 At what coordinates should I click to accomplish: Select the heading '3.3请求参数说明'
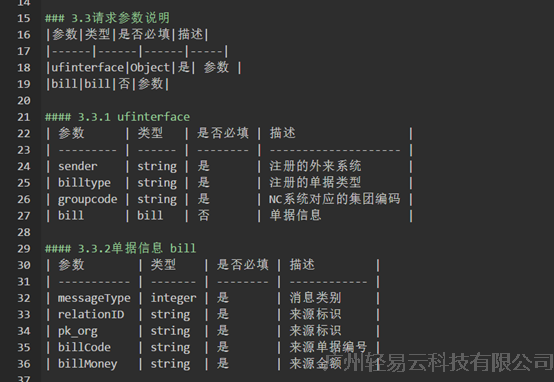pyautogui.click(x=120, y=18)
